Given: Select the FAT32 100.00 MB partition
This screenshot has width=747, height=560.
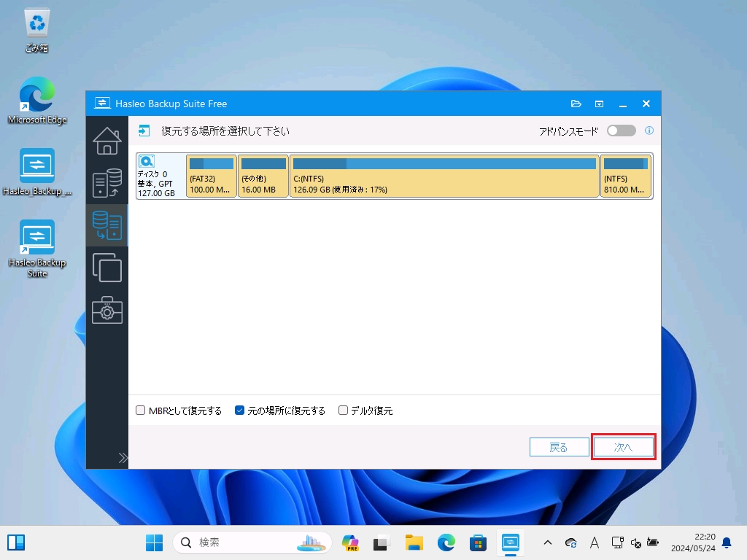Looking at the screenshot, I should pos(212,176).
